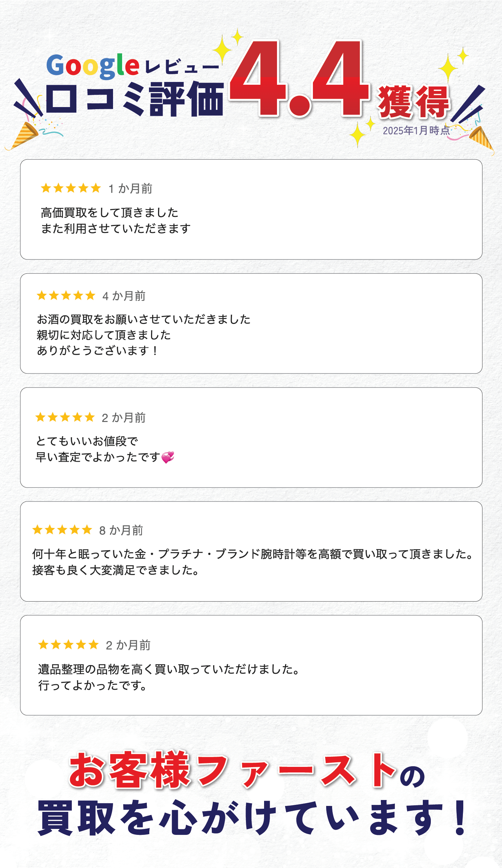502x868 pixels.
Task: Click the "とてもいいお値段で" review line
Action: point(87,441)
